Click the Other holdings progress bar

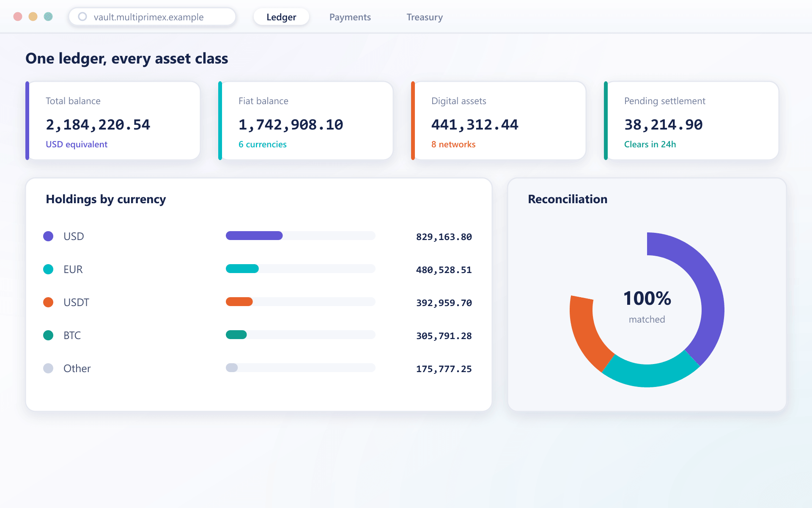click(x=301, y=368)
